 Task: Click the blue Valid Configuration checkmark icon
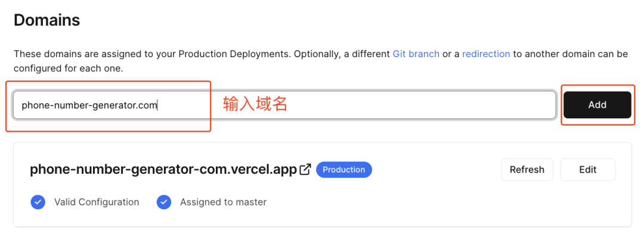(38, 202)
